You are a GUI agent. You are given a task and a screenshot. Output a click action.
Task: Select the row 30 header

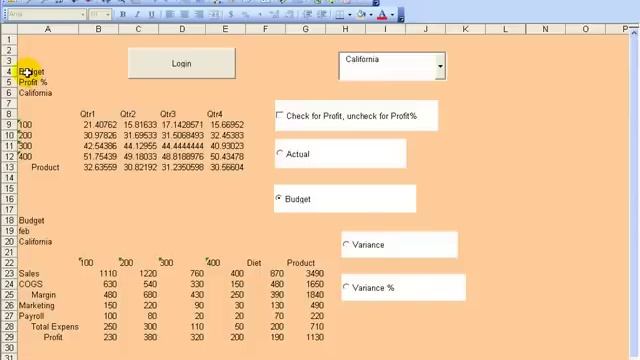[x=9, y=347]
